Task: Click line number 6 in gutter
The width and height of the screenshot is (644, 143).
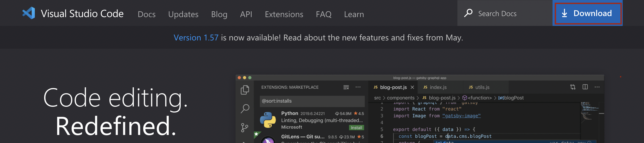Action: pyautogui.click(x=382, y=136)
